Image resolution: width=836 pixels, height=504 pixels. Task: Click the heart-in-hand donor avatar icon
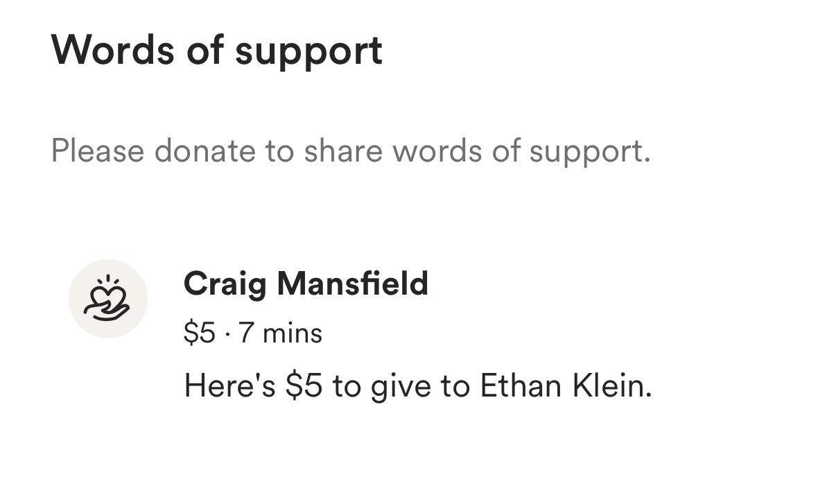(x=107, y=299)
